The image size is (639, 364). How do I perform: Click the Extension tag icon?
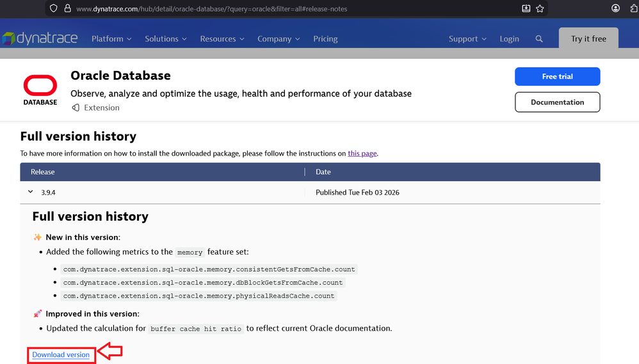(x=76, y=107)
